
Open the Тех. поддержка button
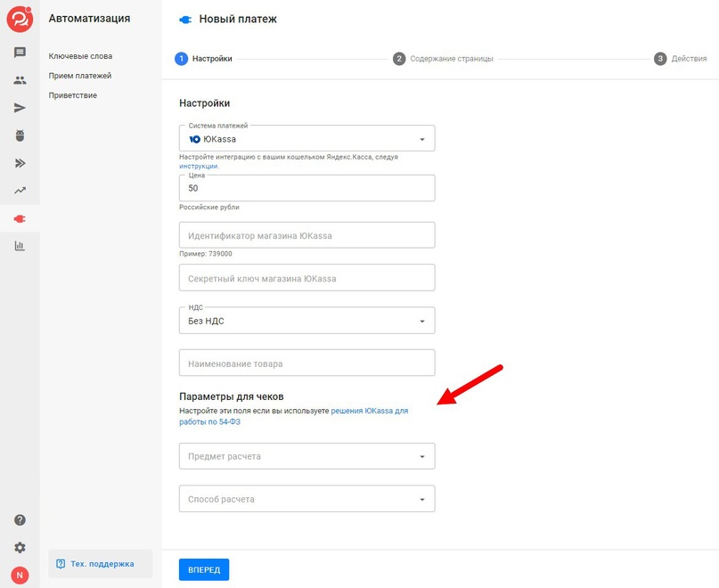[100, 564]
